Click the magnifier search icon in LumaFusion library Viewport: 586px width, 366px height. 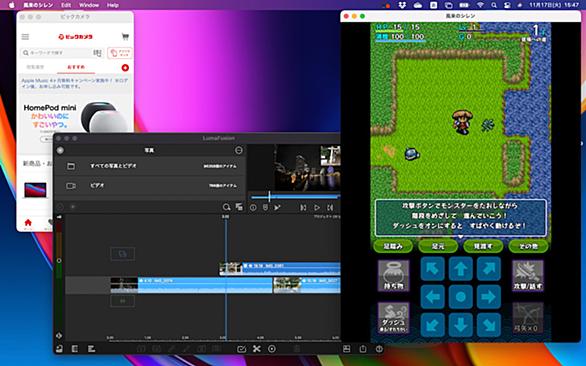coord(226,207)
